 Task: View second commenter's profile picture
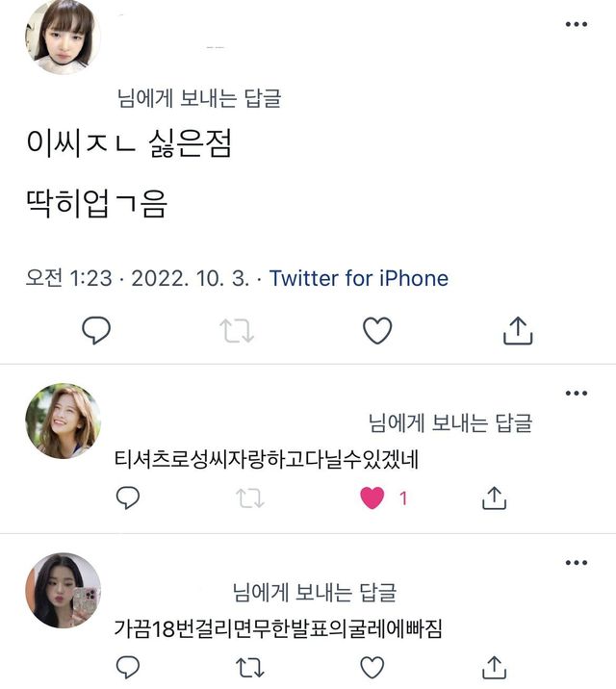63,421
